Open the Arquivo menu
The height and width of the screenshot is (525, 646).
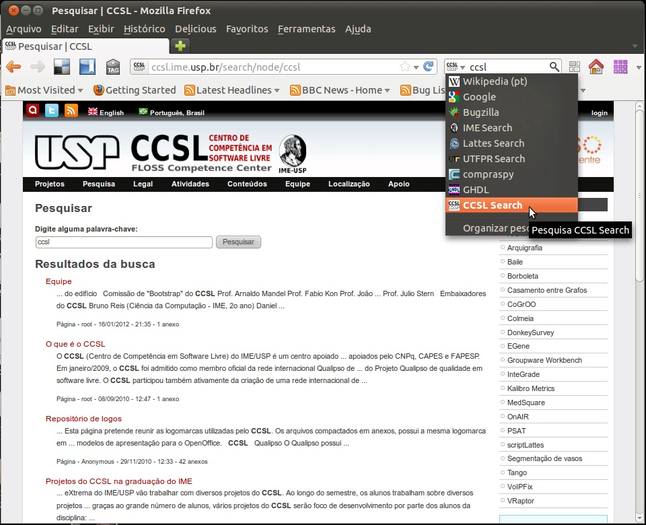(23, 29)
